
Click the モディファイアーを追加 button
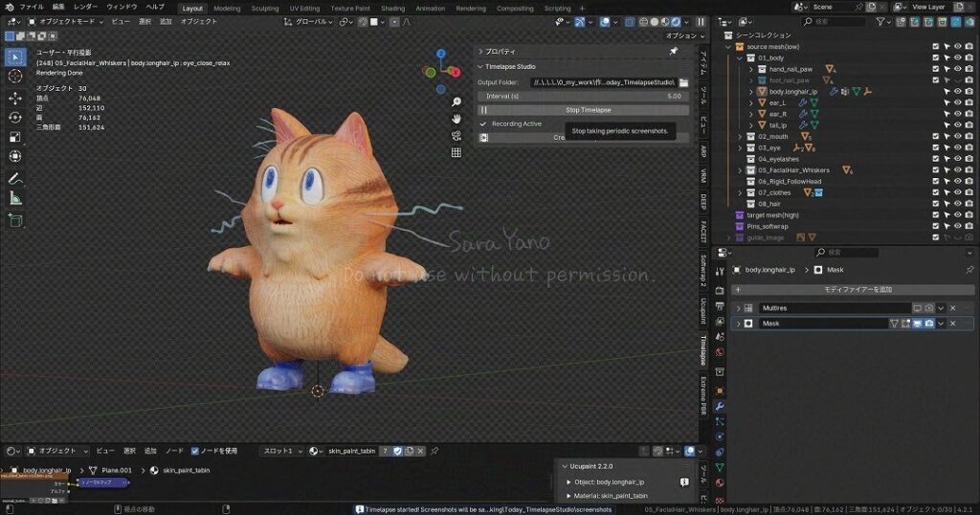click(x=851, y=289)
